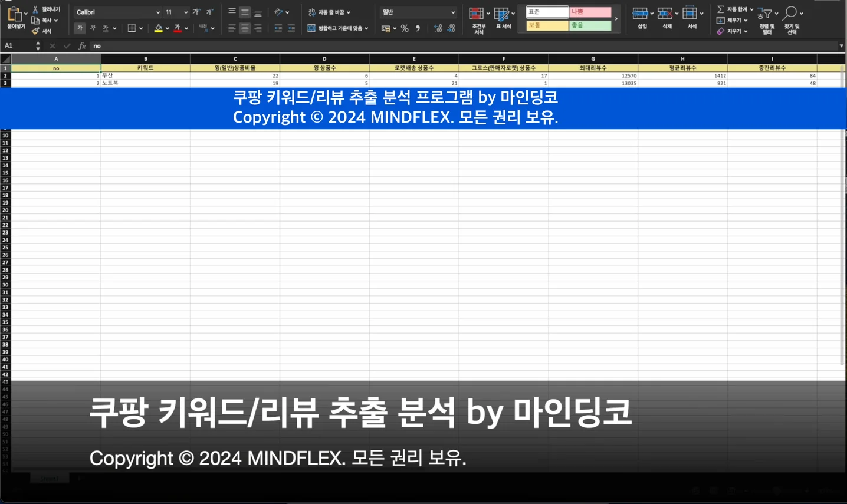Viewport: 847px width, 504px height.
Task: Select the 보통 cell style
Action: (547, 25)
